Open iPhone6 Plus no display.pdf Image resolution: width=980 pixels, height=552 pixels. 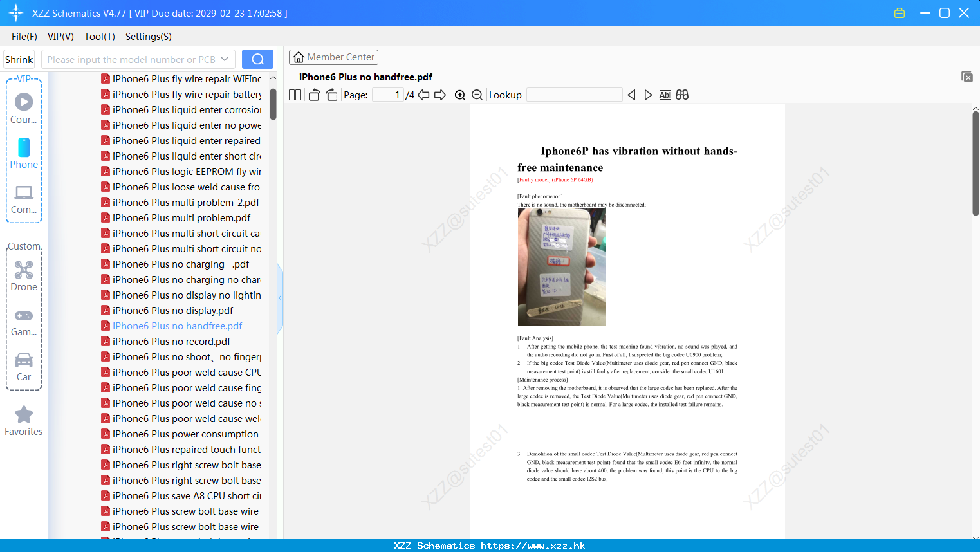[x=172, y=311]
